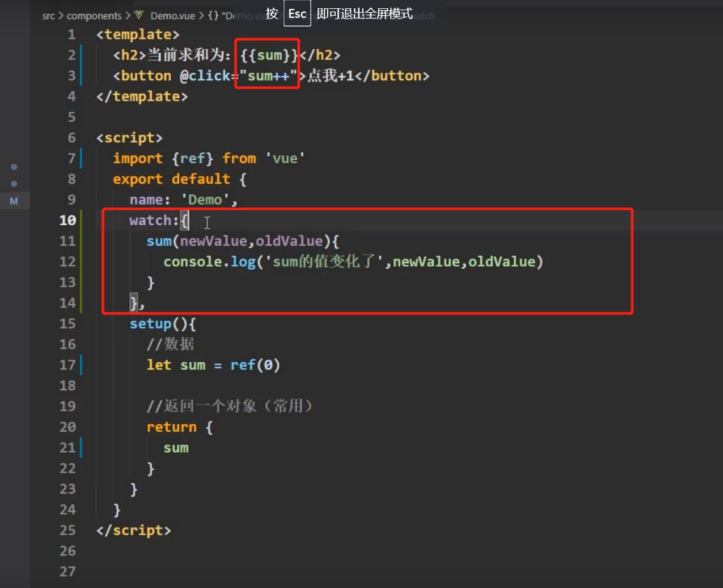The image size is (723, 588).
Task: Click 'ref(0)' call on line 17
Action: pos(255,365)
